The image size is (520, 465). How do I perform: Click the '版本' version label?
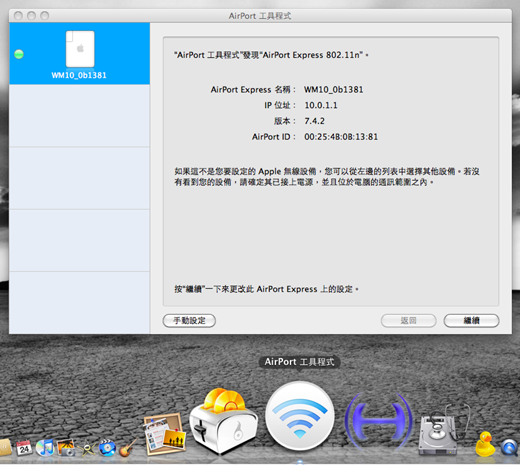point(285,121)
